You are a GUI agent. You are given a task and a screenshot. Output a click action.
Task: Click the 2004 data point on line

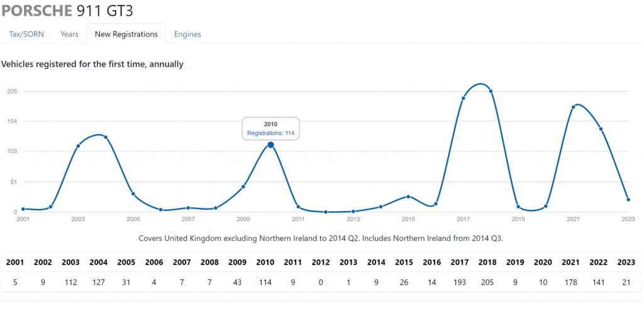tap(106, 137)
